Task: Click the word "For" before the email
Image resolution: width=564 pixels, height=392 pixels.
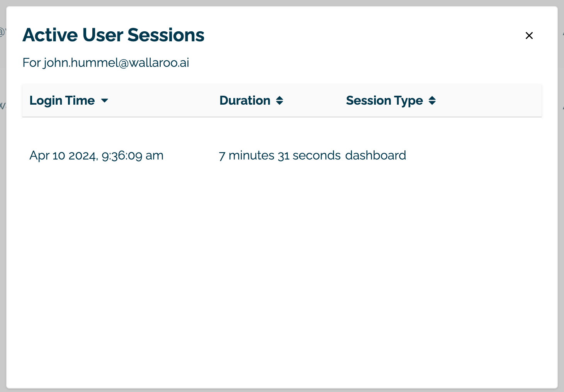Action: tap(31, 63)
